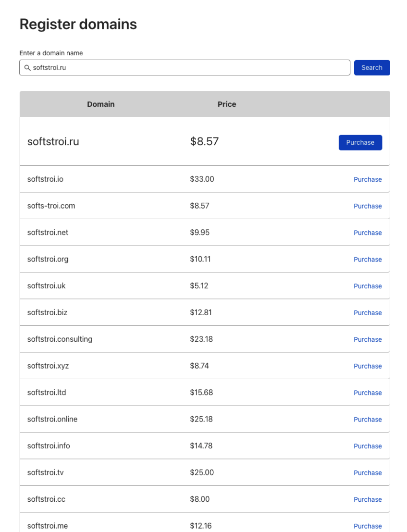Click Purchase link for softstroi.io
This screenshot has width=407, height=532.
368,180
